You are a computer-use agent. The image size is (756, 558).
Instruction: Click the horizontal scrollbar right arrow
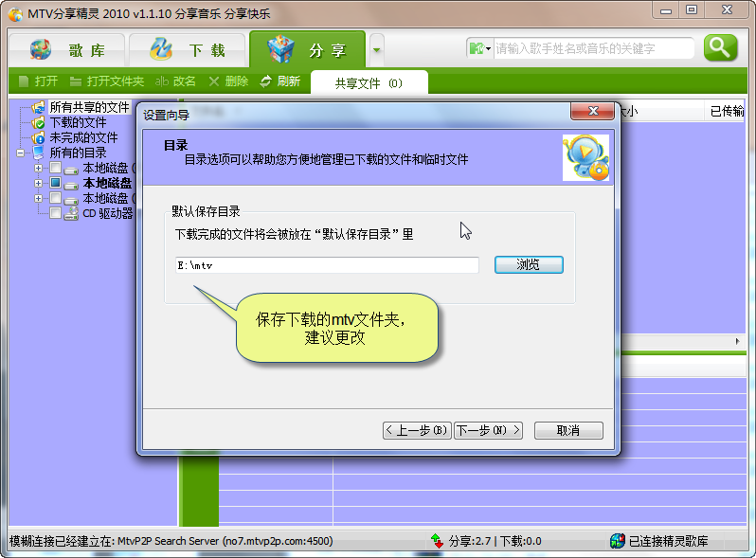pos(738,341)
